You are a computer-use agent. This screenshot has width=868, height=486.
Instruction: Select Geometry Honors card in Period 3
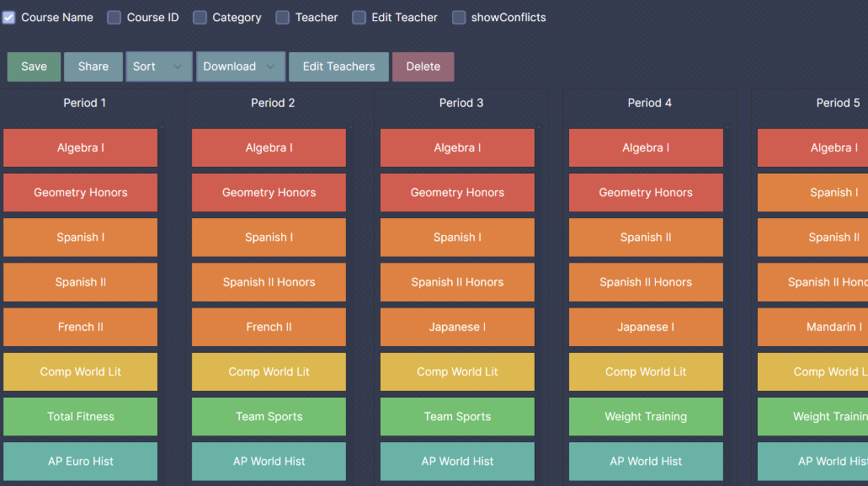click(x=457, y=193)
